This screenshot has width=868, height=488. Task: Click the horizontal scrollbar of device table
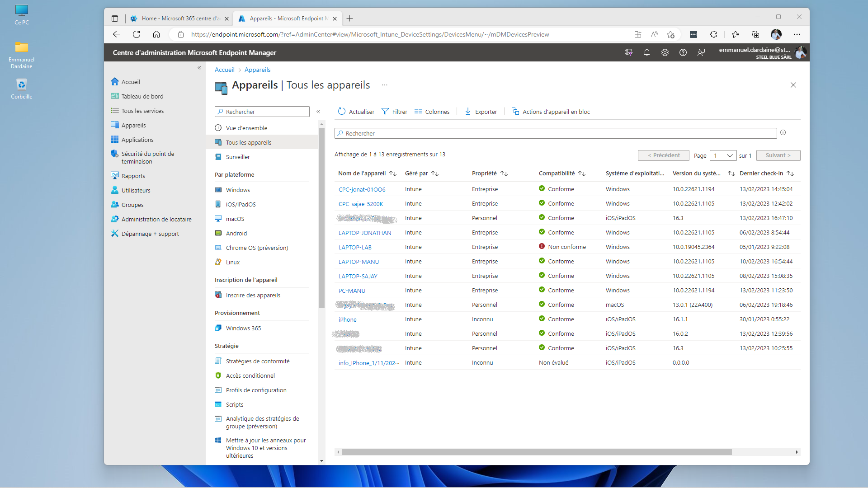[537, 452]
